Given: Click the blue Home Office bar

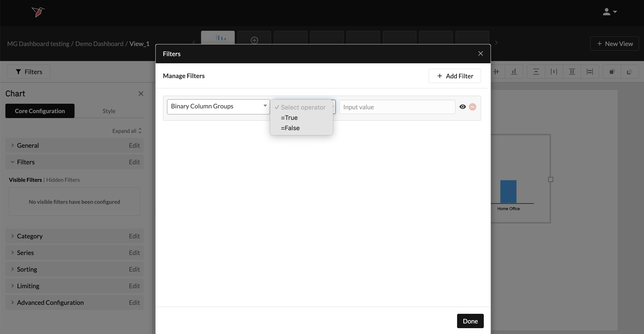Looking at the screenshot, I should coord(508,191).
